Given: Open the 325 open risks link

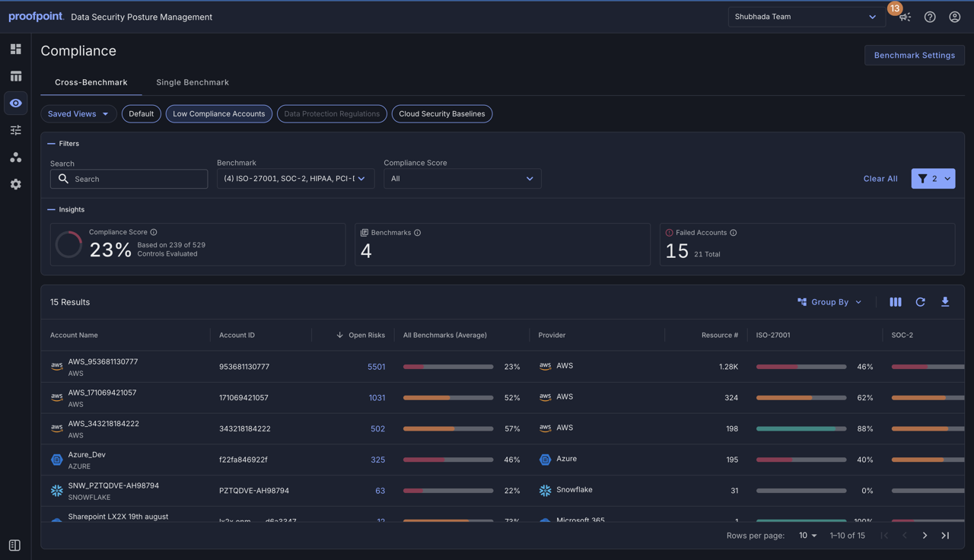Looking at the screenshot, I should click(x=377, y=460).
